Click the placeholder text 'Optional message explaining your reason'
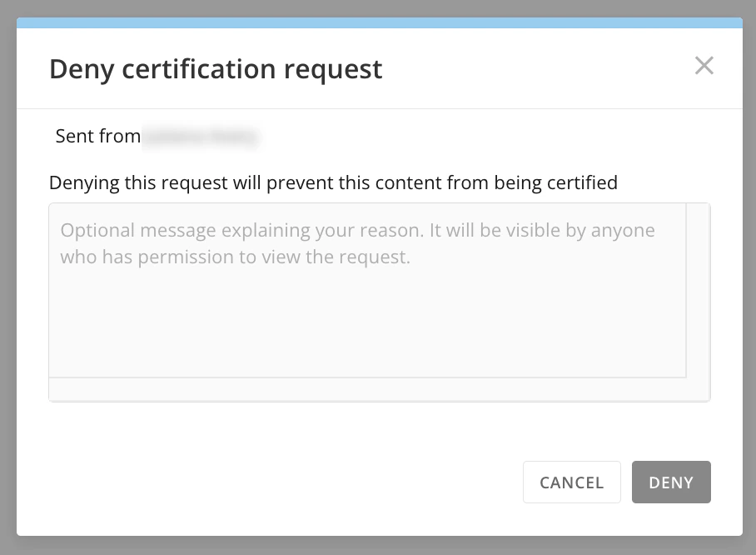The height and width of the screenshot is (555, 756). pos(242,231)
